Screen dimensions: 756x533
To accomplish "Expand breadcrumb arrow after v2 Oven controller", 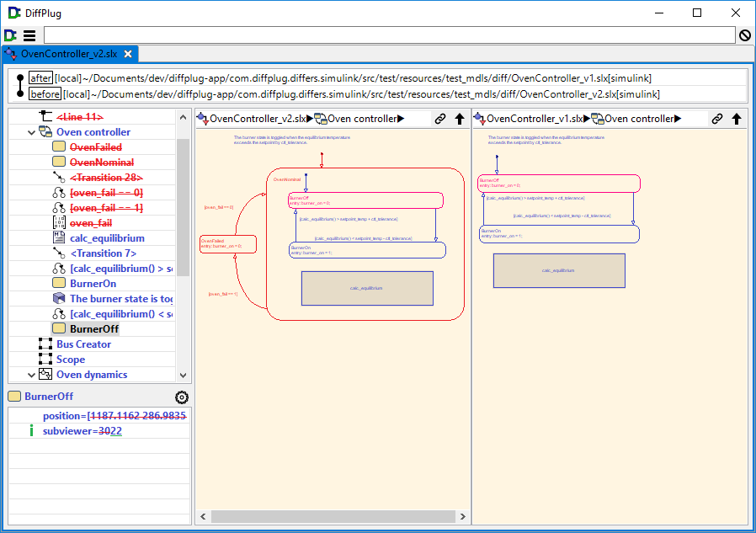I will point(401,119).
